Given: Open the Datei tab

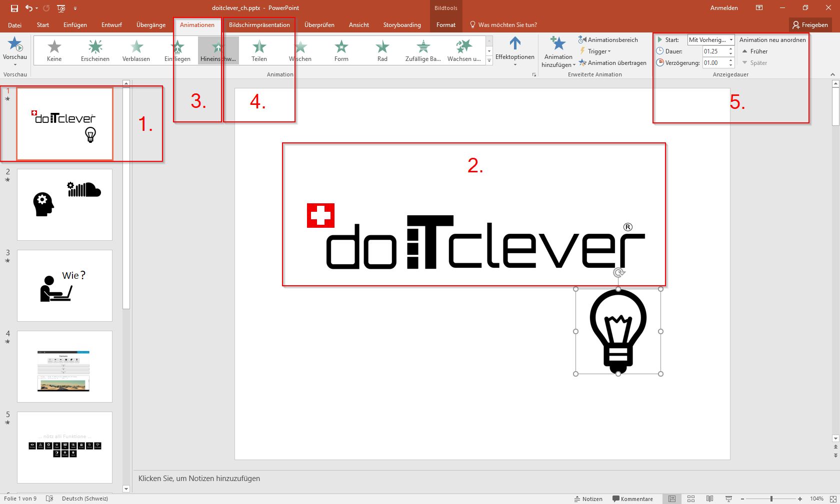Looking at the screenshot, I should (x=14, y=25).
